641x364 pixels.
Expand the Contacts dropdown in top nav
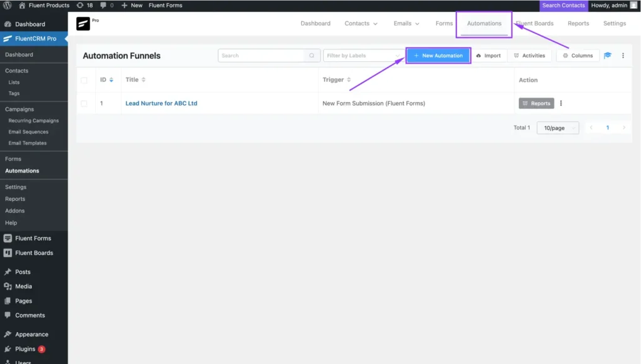click(361, 24)
